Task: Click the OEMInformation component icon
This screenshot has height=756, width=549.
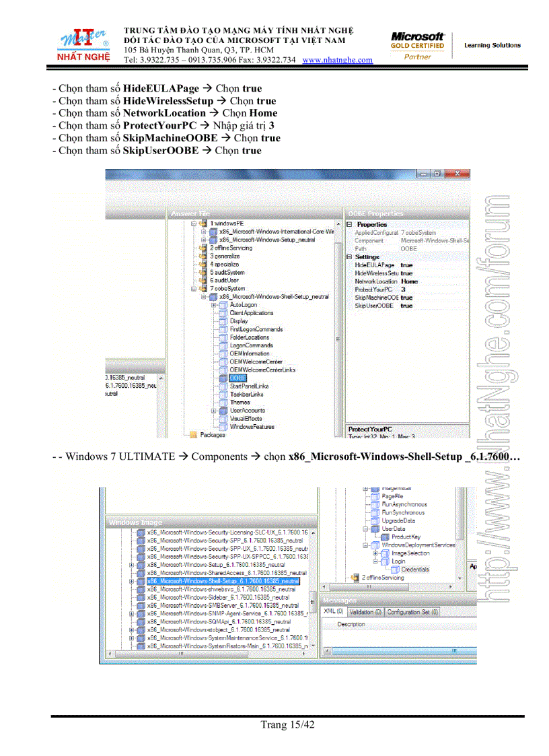Action: tap(223, 353)
